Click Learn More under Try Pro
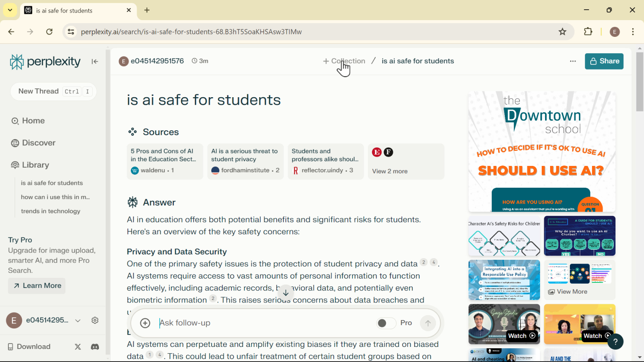 (36, 286)
